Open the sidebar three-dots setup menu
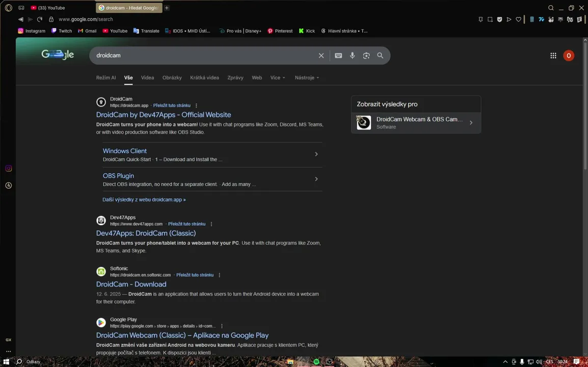 pos(8,352)
